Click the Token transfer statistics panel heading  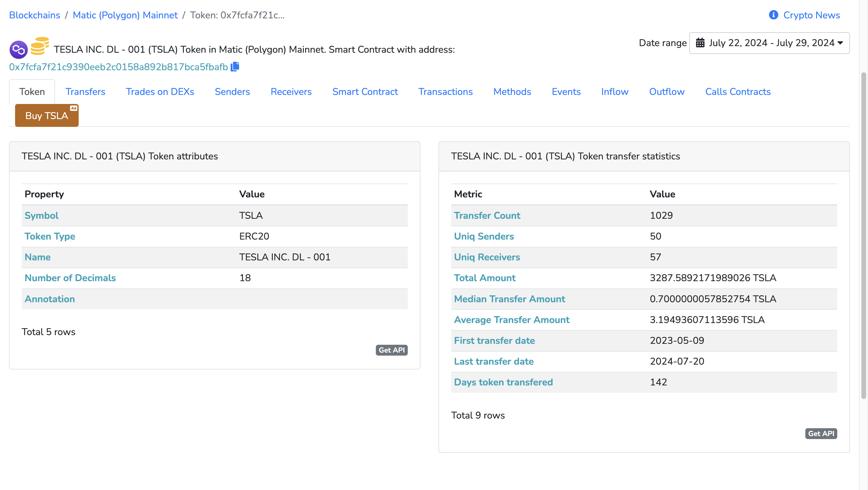point(565,156)
